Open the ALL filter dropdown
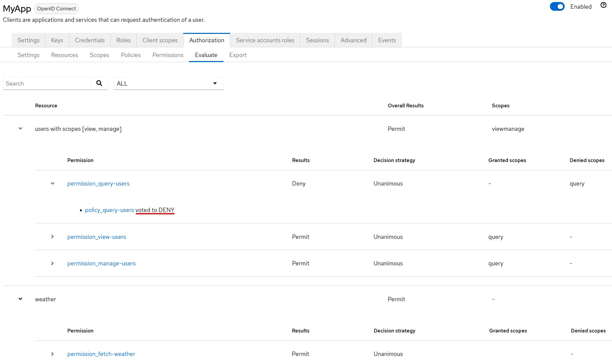 (x=168, y=84)
